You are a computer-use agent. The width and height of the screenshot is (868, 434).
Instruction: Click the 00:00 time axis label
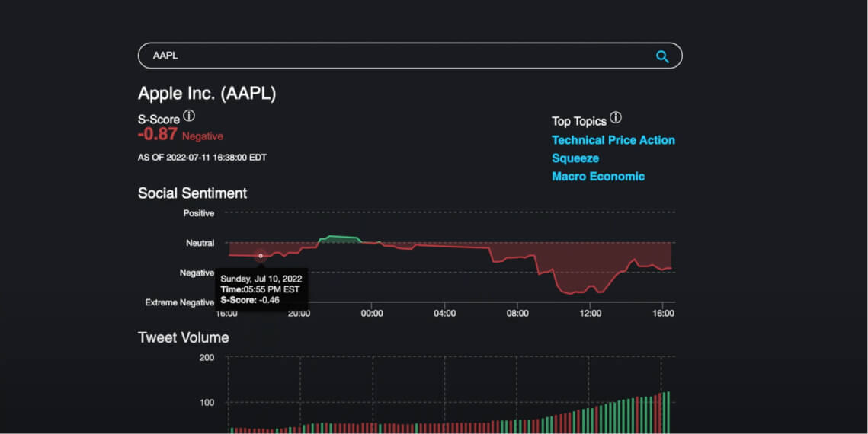coord(372,314)
